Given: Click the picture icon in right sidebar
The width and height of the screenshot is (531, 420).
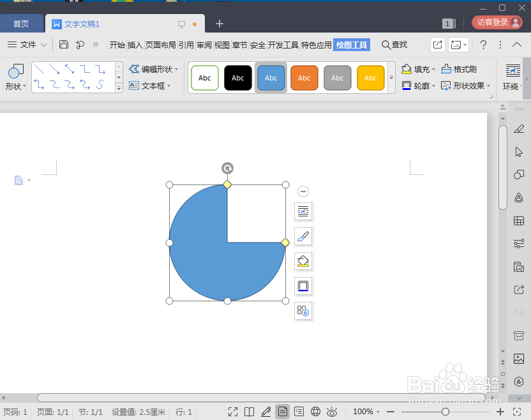Looking at the screenshot, I should click(x=519, y=358).
